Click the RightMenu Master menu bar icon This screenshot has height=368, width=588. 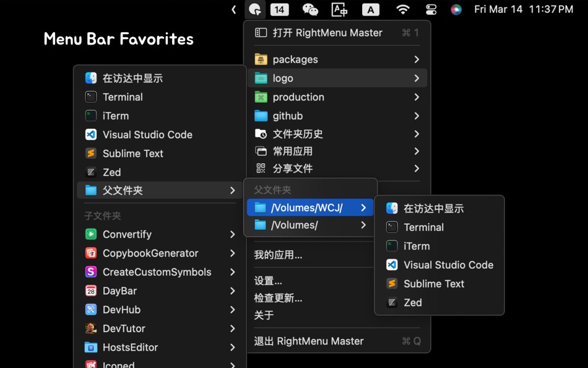(255, 9)
